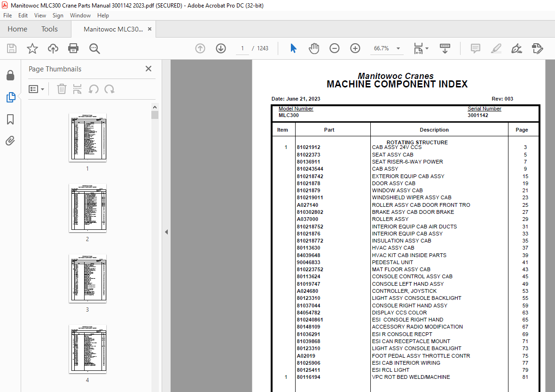The image size is (555, 392).
Task: Click description HVAC ASSY CAB
Action: click(x=393, y=248)
